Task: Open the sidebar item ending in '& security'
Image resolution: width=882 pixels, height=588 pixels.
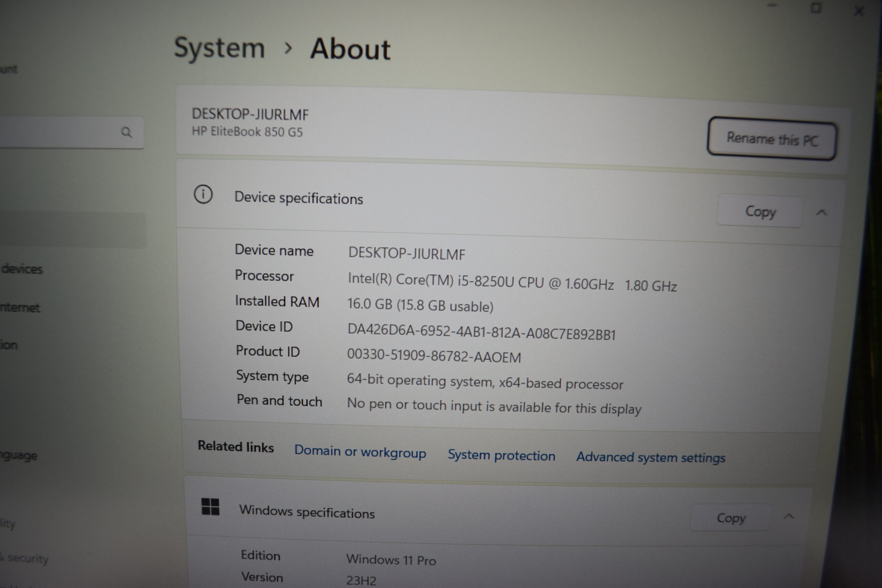Action: [24, 558]
